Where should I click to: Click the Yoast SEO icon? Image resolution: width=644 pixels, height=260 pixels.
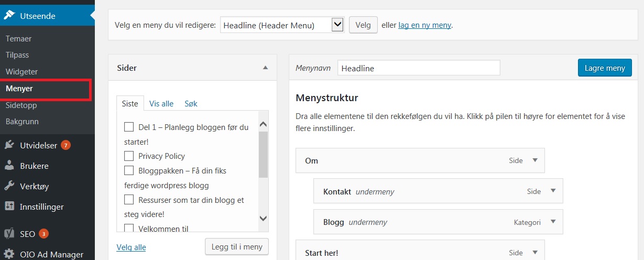click(9, 233)
